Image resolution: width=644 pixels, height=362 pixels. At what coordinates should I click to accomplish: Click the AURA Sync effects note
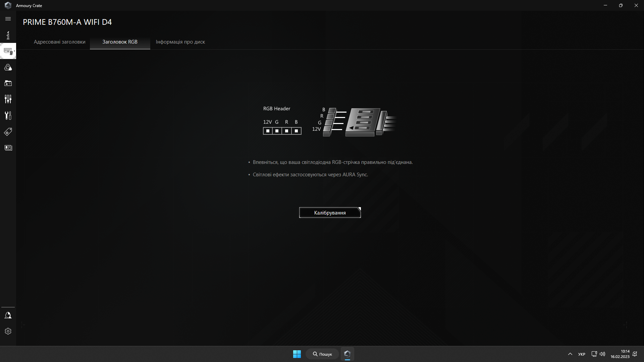[x=310, y=175]
